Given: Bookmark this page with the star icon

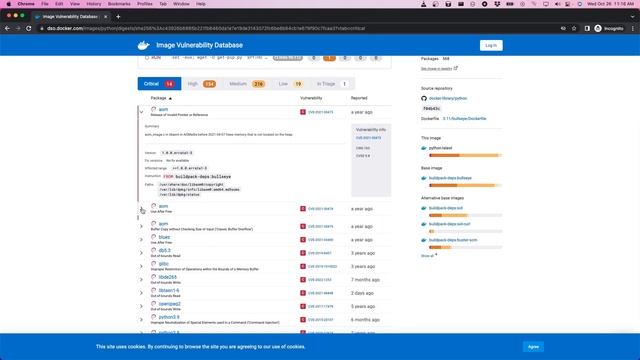Looking at the screenshot, I should [x=574, y=29].
